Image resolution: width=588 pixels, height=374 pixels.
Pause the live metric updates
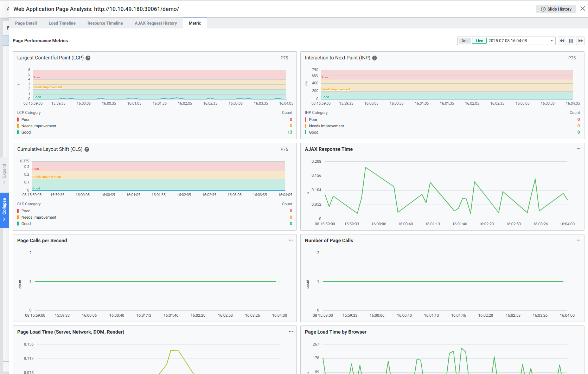[571, 41]
